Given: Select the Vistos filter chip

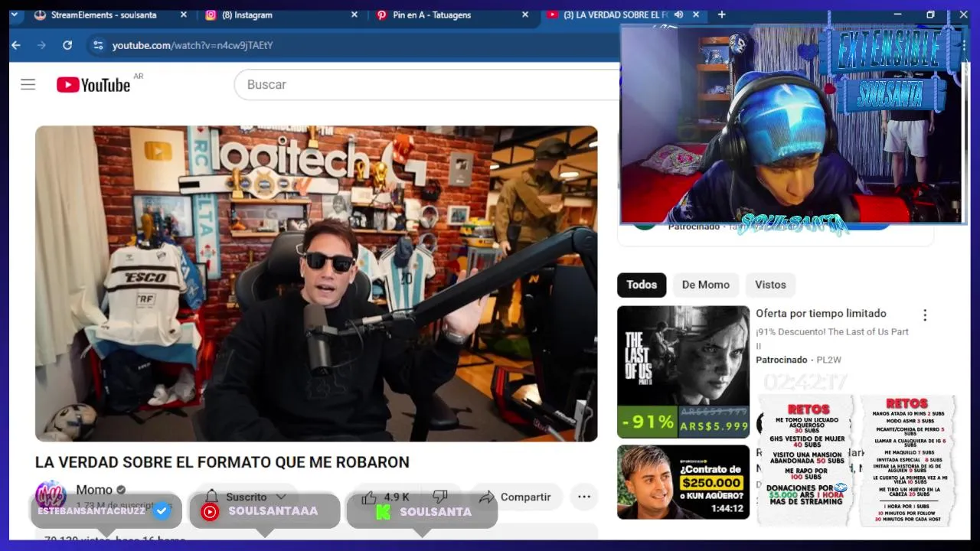Looking at the screenshot, I should 770,285.
